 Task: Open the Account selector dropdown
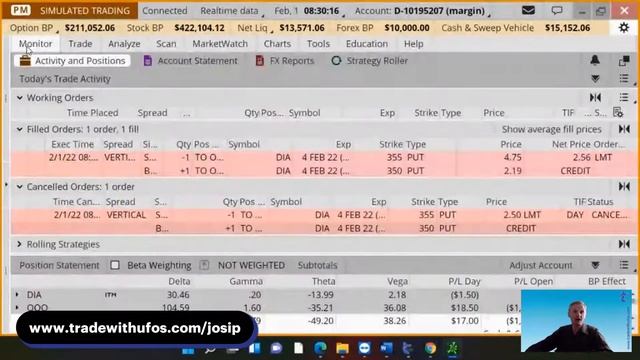[422, 11]
